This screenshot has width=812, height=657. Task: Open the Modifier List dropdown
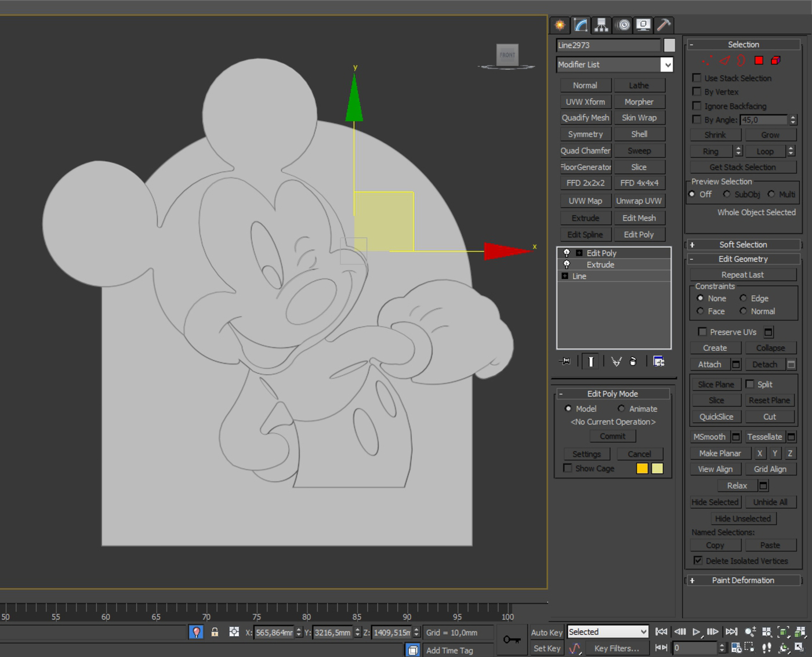(667, 64)
